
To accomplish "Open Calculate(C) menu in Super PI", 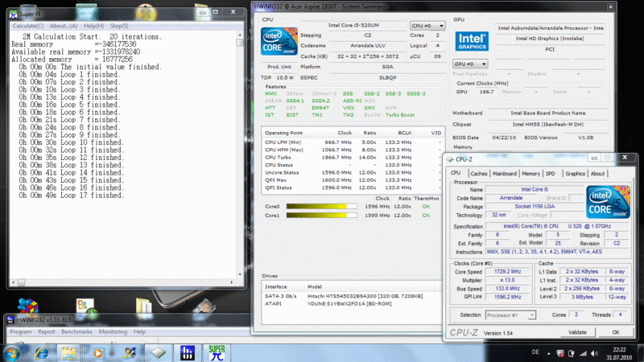I will [27, 26].
